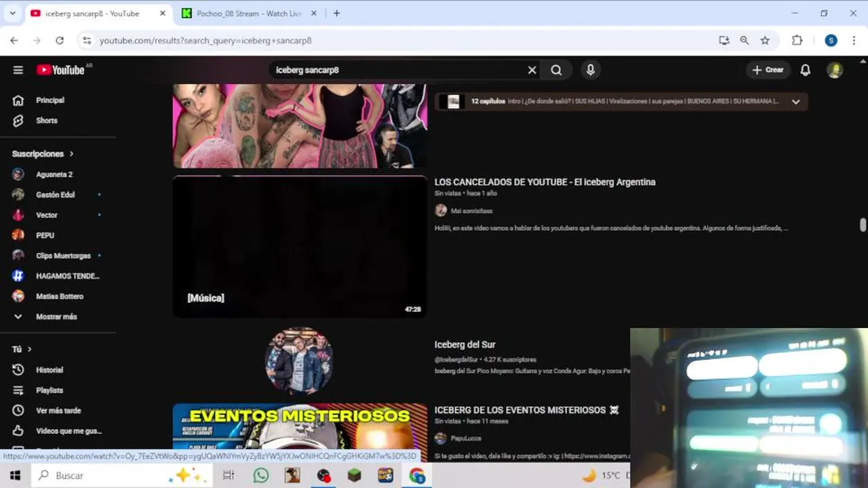Viewport: 868px width, 488px height.
Task: Open the account avatar menu
Action: (x=835, y=70)
